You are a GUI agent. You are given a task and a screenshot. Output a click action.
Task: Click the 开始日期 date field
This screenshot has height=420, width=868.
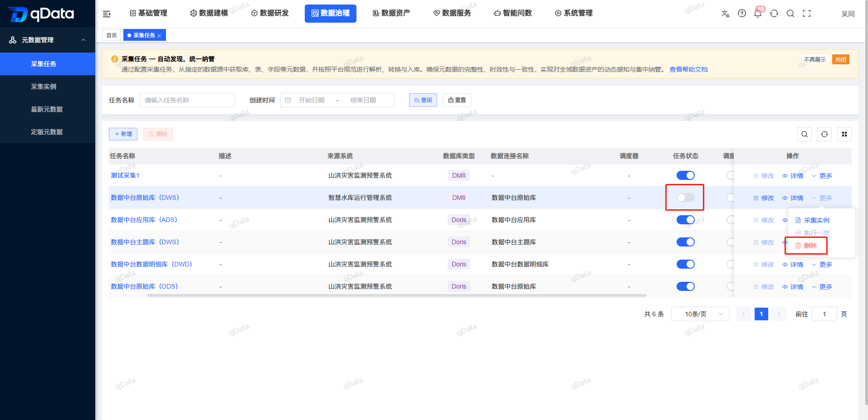click(x=312, y=100)
